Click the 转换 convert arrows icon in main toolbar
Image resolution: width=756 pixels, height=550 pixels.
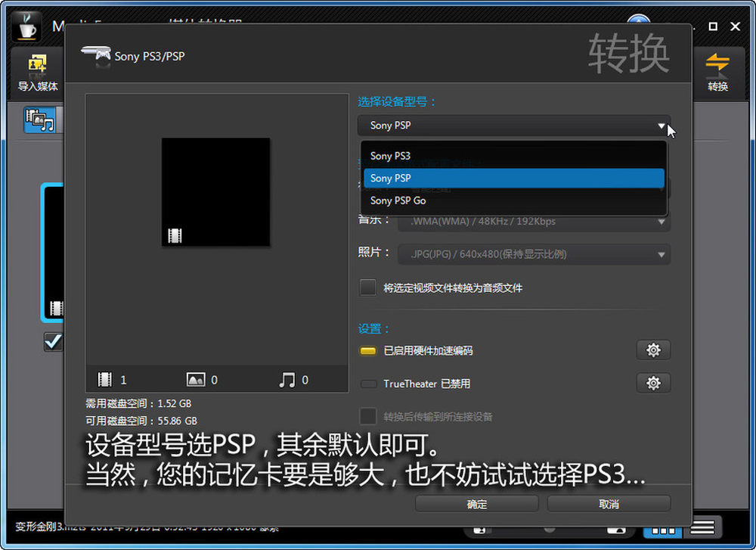(x=717, y=64)
